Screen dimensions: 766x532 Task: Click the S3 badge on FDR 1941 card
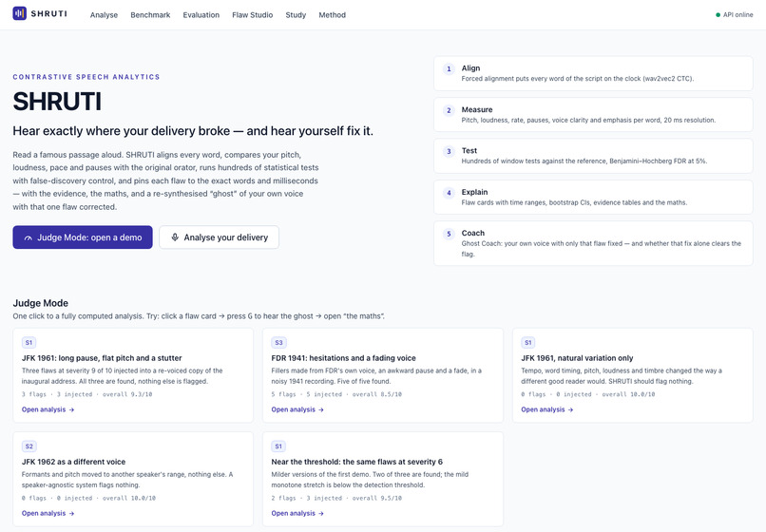(x=278, y=342)
